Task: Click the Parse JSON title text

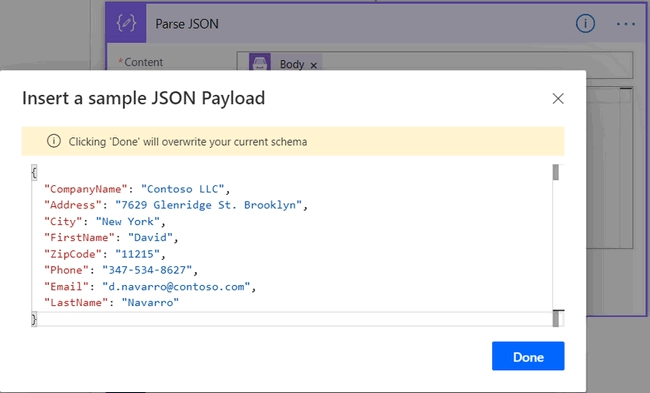Action: 187,24
